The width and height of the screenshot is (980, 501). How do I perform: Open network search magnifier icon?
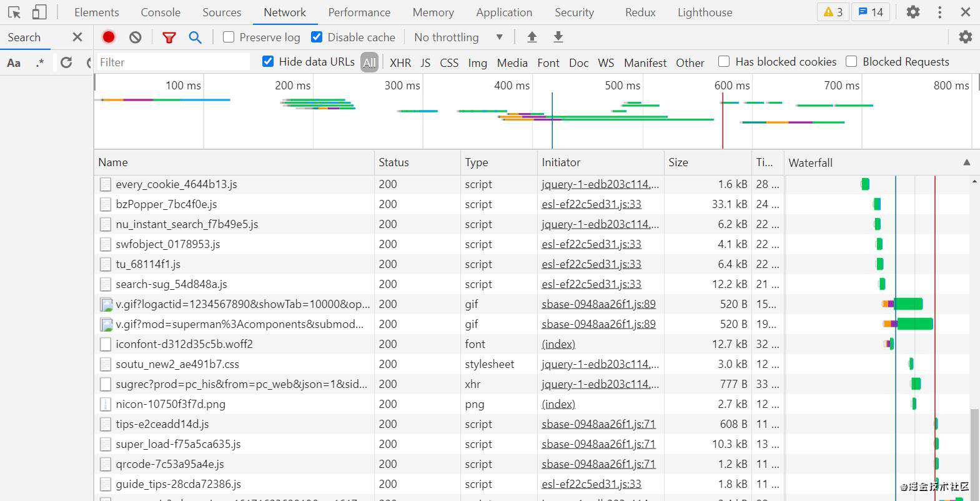[195, 37]
